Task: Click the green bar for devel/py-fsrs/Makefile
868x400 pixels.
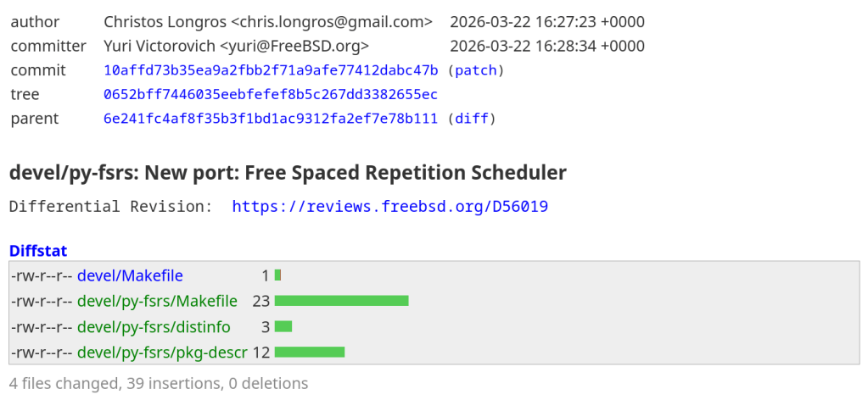Action: pyautogui.click(x=341, y=301)
